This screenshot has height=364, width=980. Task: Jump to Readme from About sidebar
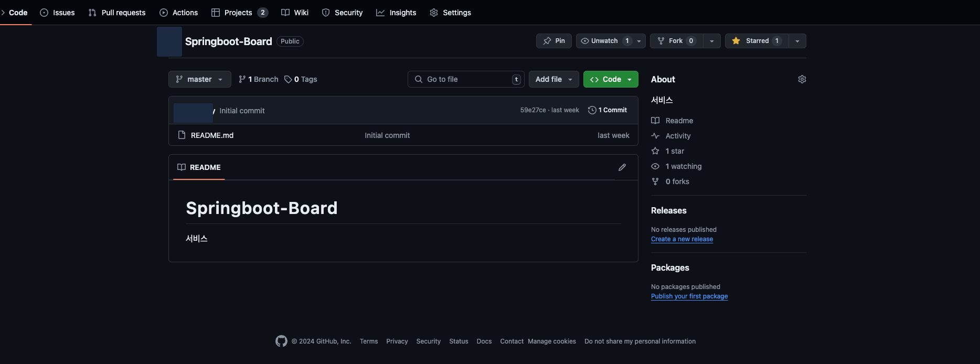coord(673,121)
